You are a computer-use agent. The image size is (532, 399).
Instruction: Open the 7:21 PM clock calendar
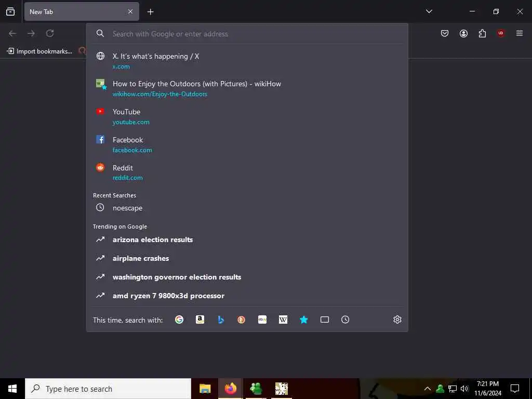tap(488, 389)
